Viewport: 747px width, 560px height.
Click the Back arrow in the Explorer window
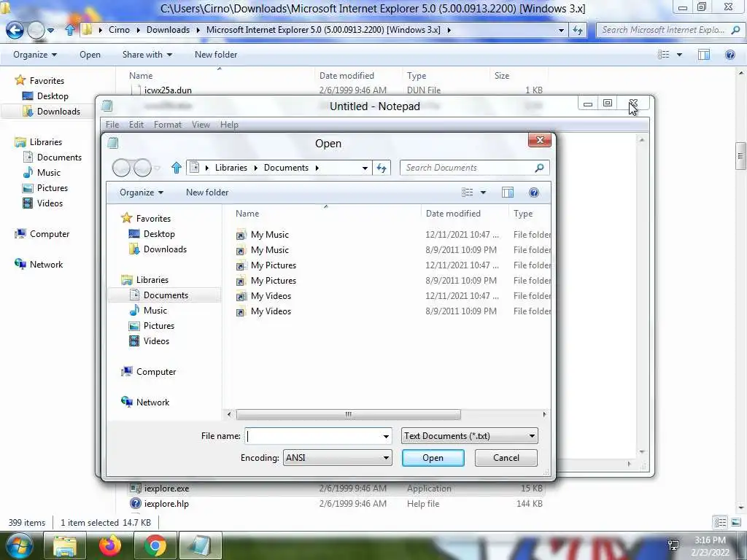[x=15, y=31]
